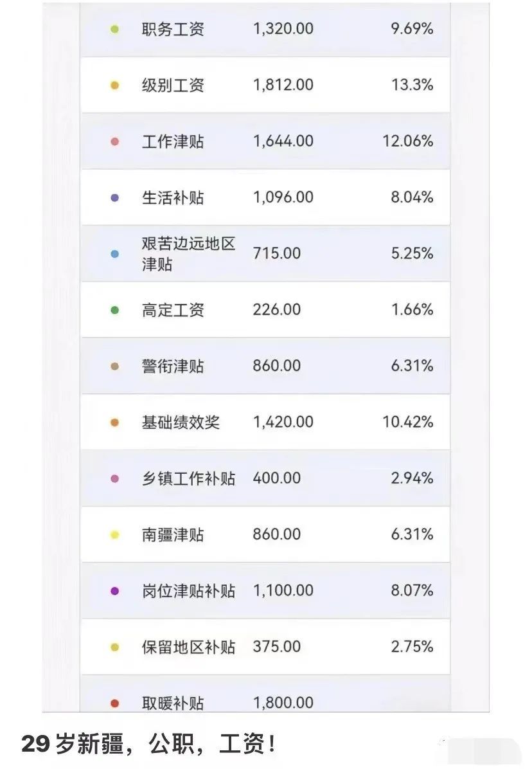The height and width of the screenshot is (769, 532).
Task: Click the pink dot beside 工作津贴
Action: click(x=115, y=141)
